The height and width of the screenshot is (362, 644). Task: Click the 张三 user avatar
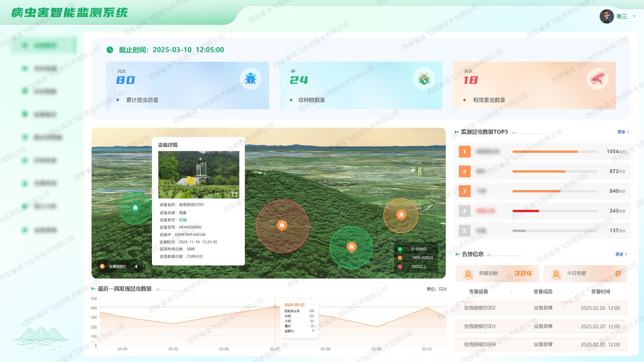(x=606, y=16)
